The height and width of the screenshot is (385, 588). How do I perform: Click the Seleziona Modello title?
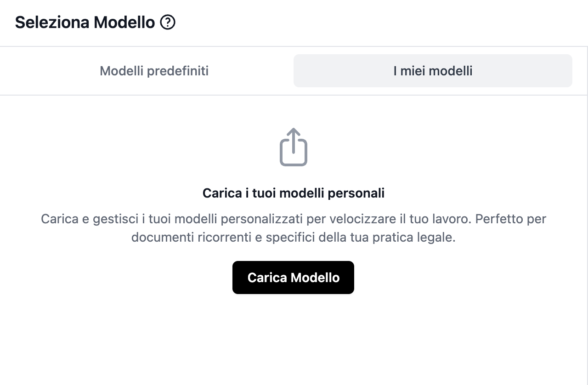click(x=85, y=22)
